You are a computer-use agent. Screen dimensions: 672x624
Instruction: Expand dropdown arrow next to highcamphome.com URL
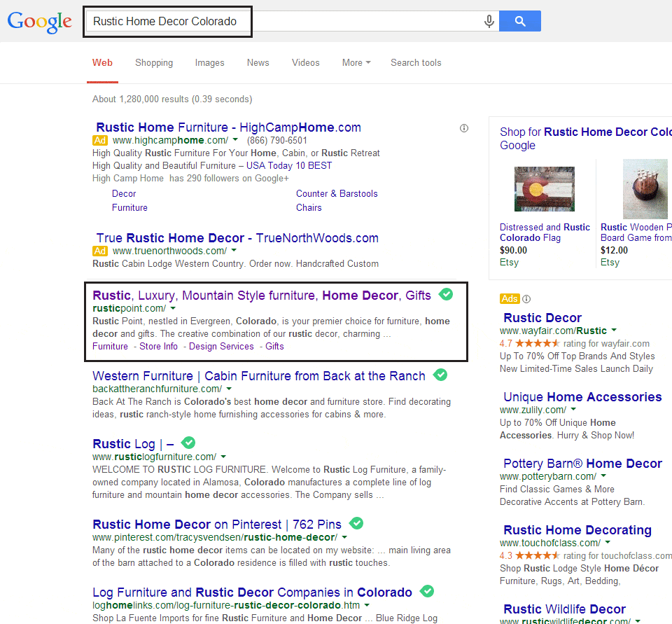coord(235,140)
